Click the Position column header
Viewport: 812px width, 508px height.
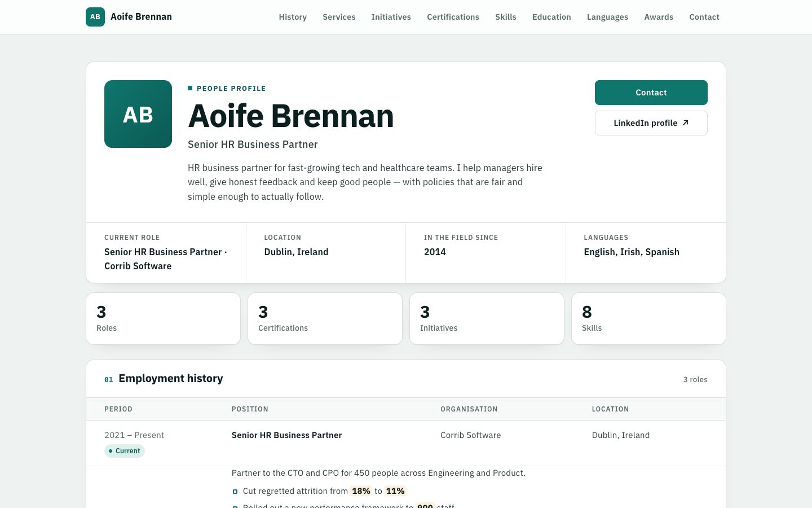click(250, 409)
